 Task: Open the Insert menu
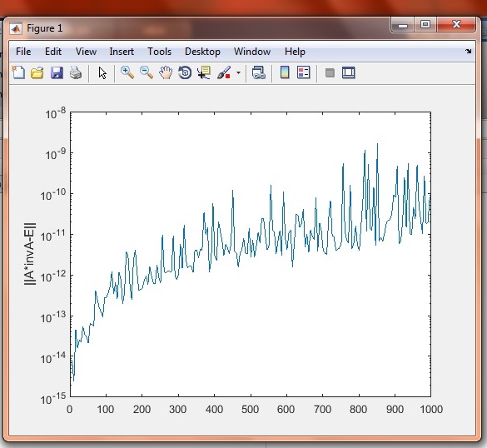coord(122,52)
